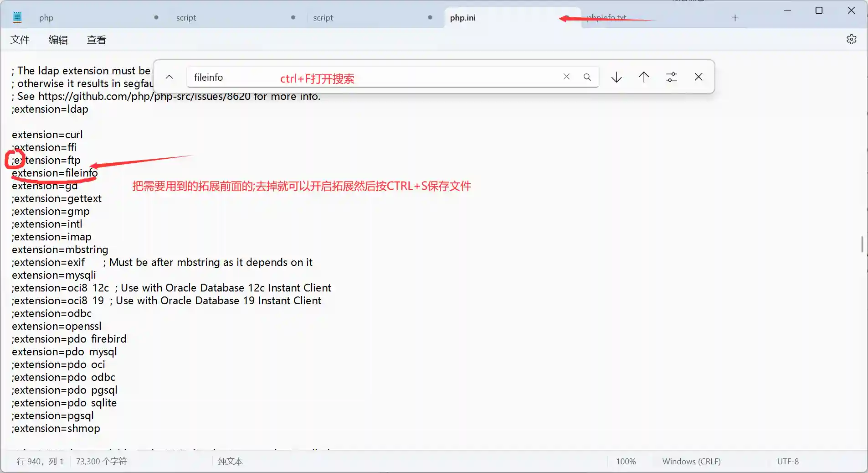868x473 pixels.
Task: Switch to the php tab
Action: [x=46, y=17]
